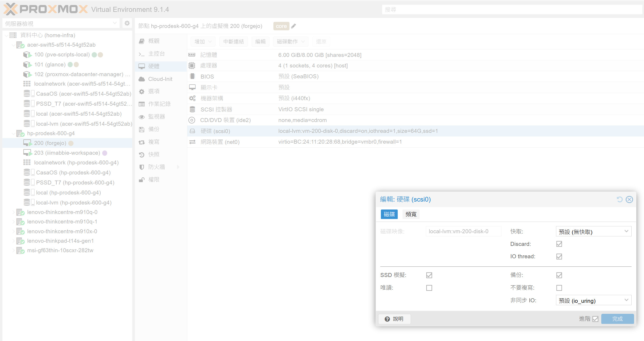This screenshot has width=644, height=341.
Task: Open the snapshots history icon section
Action: pyautogui.click(x=142, y=155)
